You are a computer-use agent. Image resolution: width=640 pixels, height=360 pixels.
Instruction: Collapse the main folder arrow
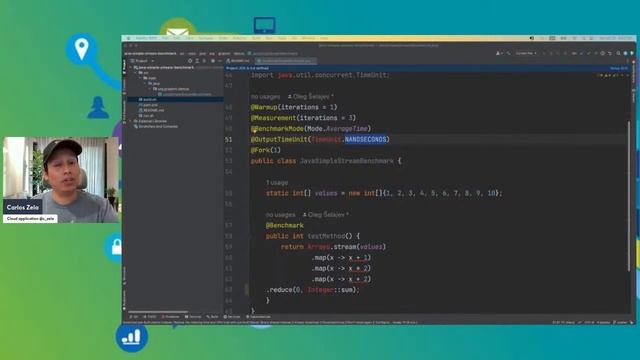[x=141, y=78]
